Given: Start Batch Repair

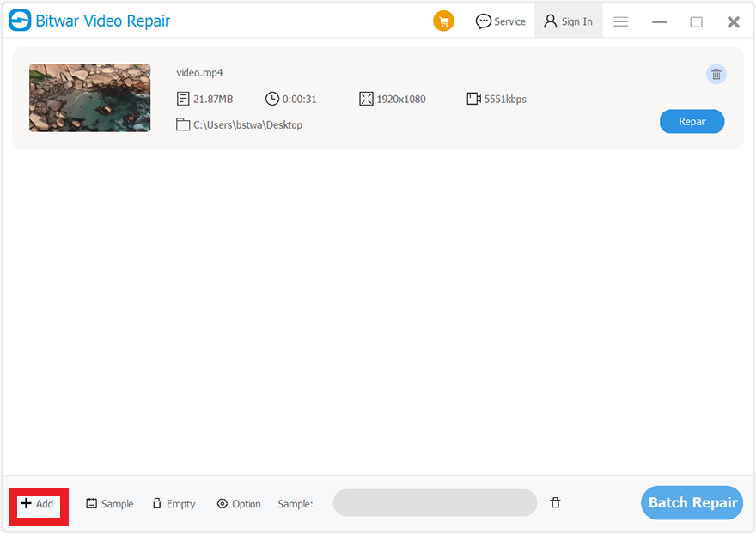Looking at the screenshot, I should coord(692,503).
